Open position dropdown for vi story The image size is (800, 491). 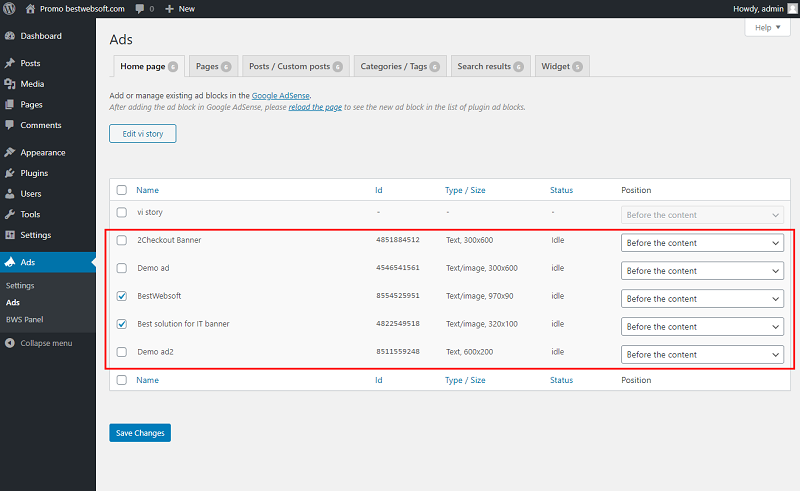click(x=702, y=215)
